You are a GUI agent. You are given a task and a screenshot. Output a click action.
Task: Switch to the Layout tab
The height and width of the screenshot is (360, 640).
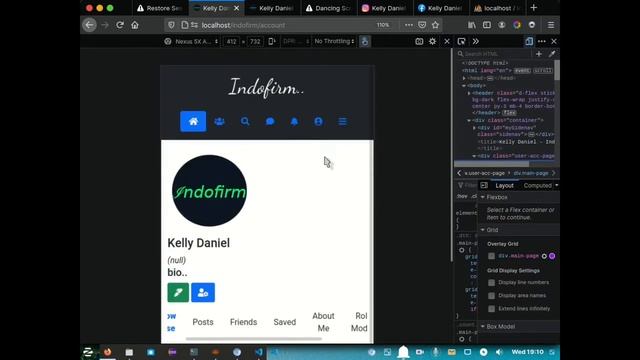pos(504,185)
